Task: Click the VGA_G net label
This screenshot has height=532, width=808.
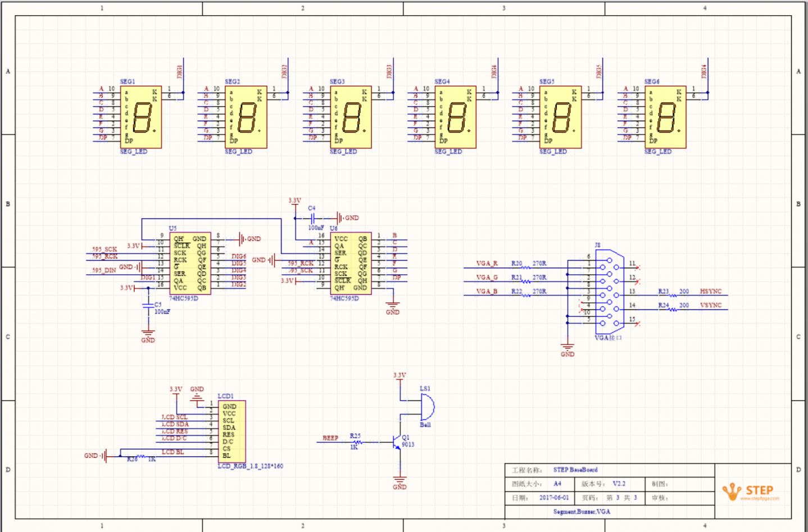Action: pyautogui.click(x=487, y=277)
